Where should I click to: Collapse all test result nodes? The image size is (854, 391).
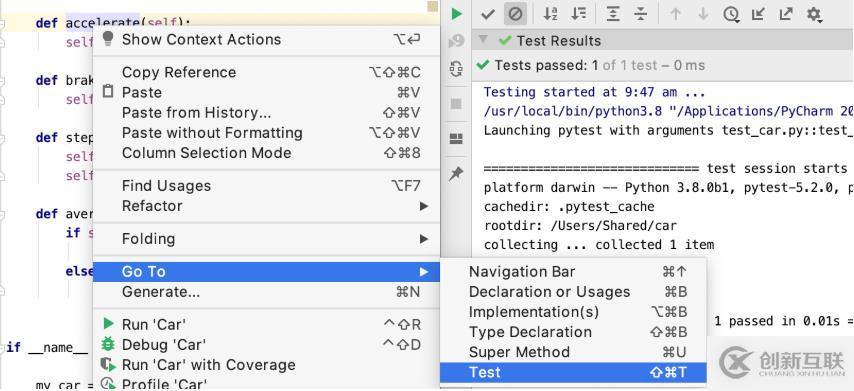tap(640, 14)
